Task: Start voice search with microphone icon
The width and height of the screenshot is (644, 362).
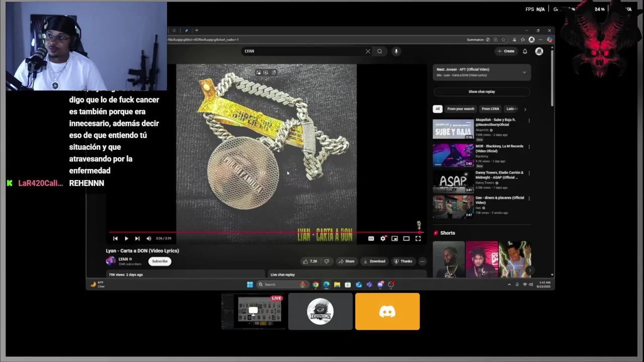Action: 396,51
